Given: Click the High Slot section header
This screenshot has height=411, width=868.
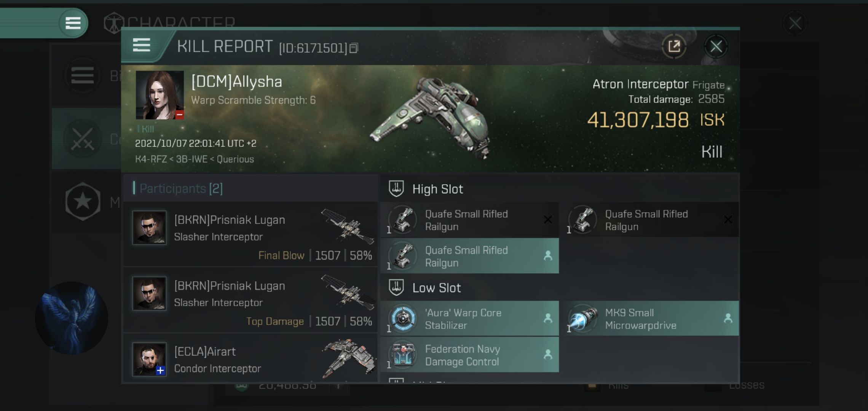Looking at the screenshot, I should 437,189.
